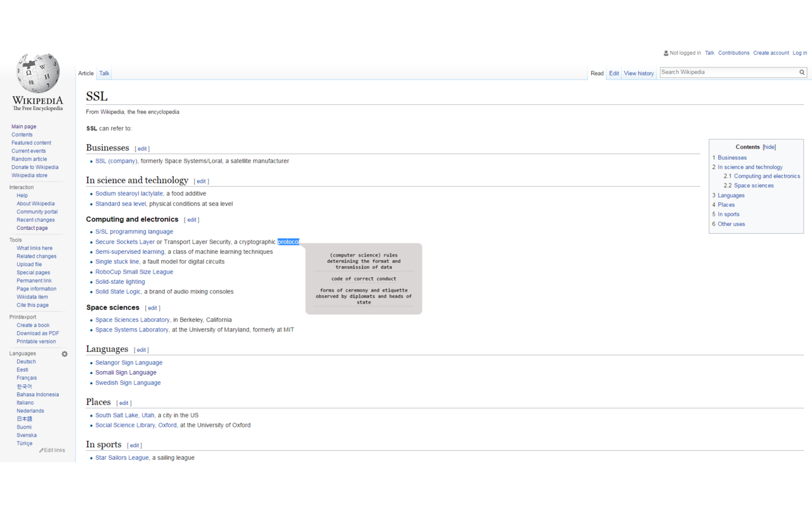812x508 pixels.
Task: Go to Main page in sidebar
Action: [x=23, y=126]
